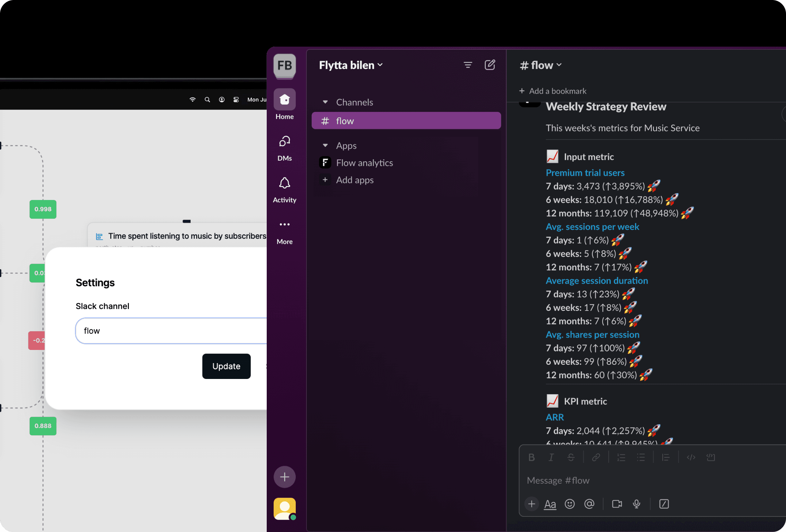
Task: Mention someone with the @ icon
Action: click(x=589, y=504)
